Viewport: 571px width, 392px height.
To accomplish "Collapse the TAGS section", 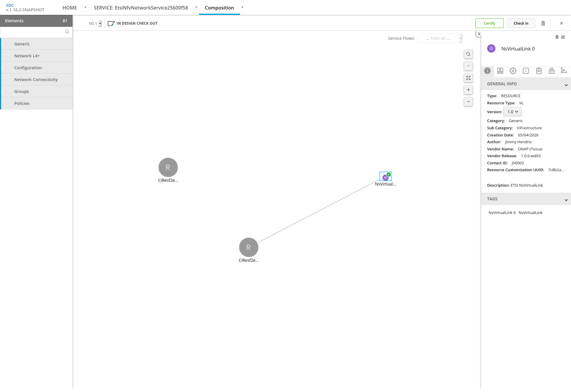I will tap(566, 200).
